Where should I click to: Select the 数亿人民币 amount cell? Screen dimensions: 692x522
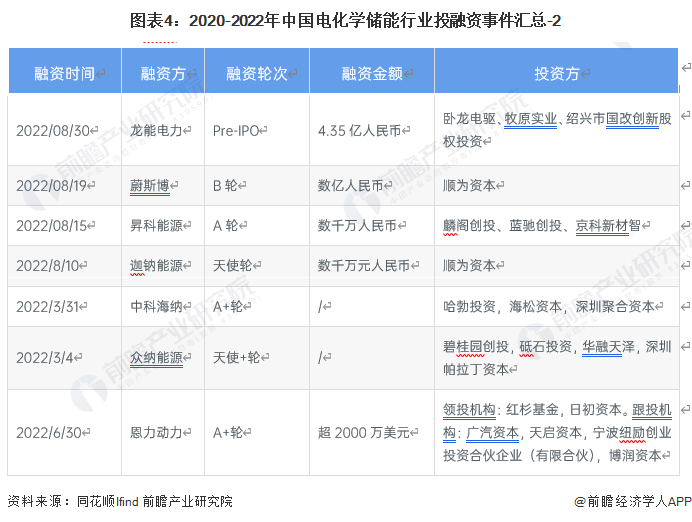372,185
